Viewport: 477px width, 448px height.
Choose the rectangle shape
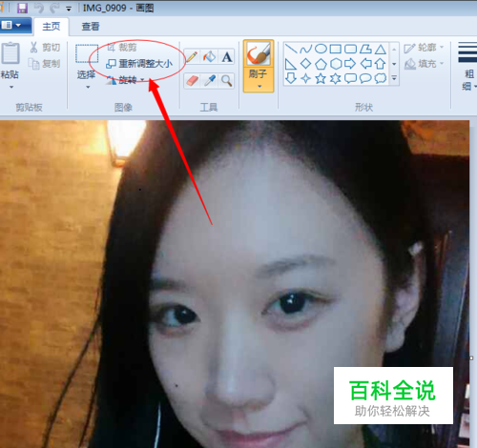(336, 49)
